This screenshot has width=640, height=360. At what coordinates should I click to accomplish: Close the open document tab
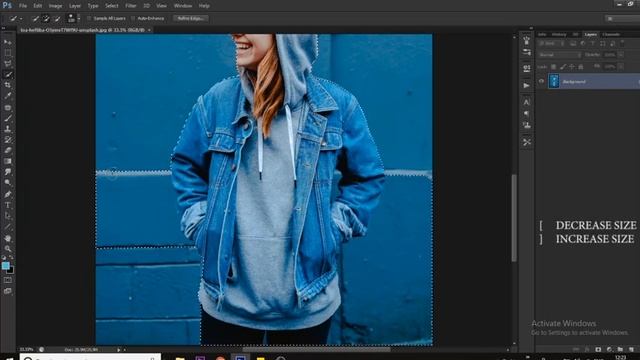(x=149, y=30)
